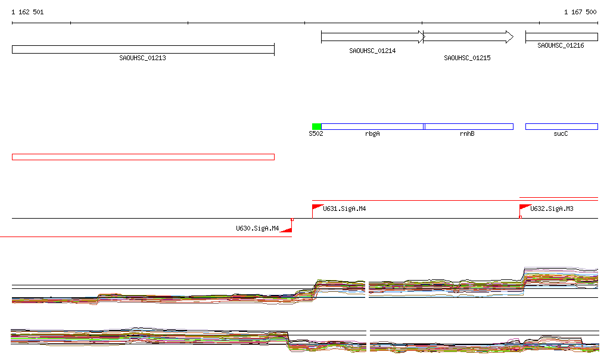Click the U631.SigA.M4 label
This screenshot has width=610, height=364.
344,209
